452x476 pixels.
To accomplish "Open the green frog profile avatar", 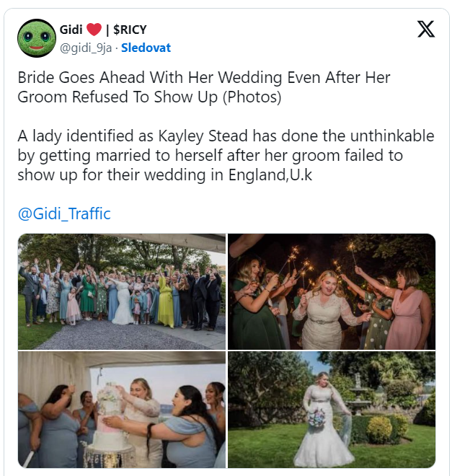I will pos(37,38).
